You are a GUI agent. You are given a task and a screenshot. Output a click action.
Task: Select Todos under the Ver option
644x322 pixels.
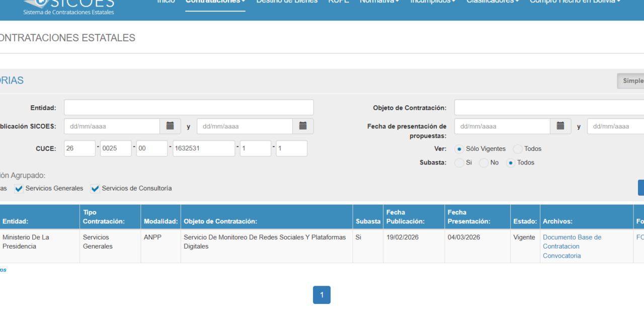pyautogui.click(x=518, y=149)
